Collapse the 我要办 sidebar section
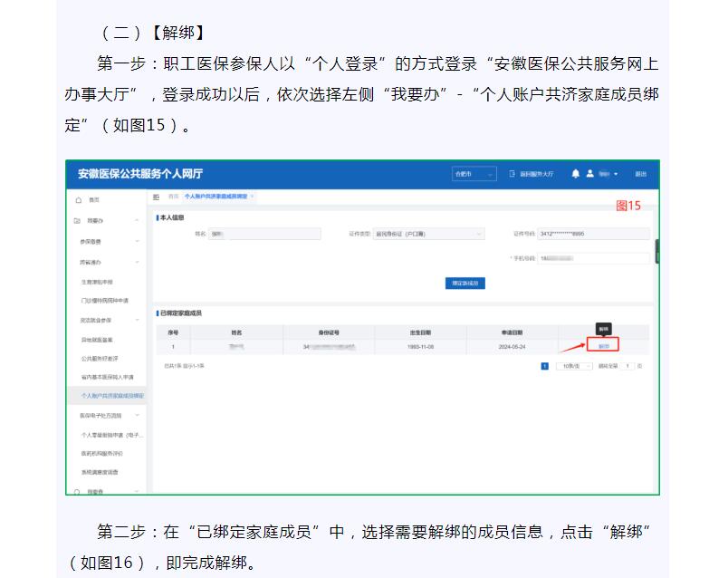The width and height of the screenshot is (728, 578). (x=137, y=220)
